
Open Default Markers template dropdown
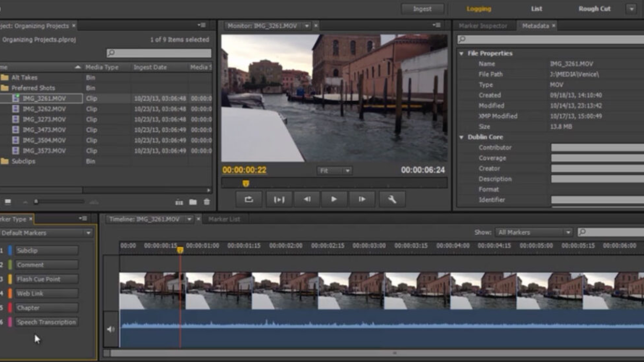point(46,233)
